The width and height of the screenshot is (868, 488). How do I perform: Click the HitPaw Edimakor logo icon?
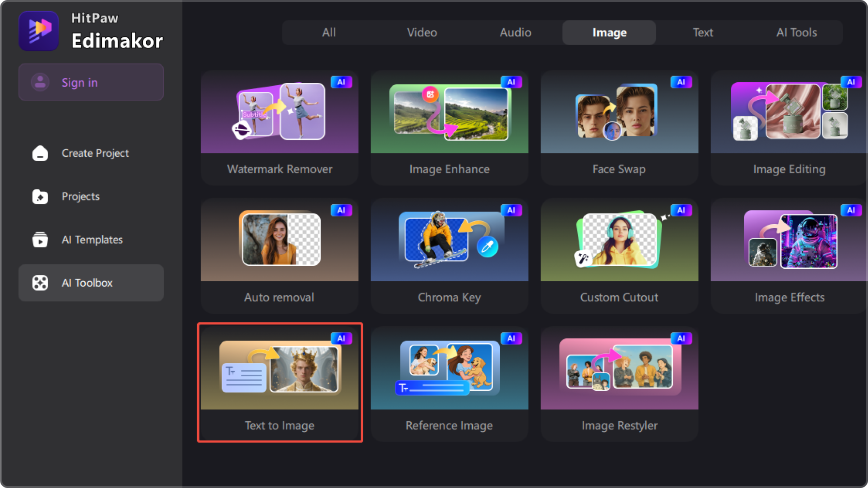[x=39, y=31]
